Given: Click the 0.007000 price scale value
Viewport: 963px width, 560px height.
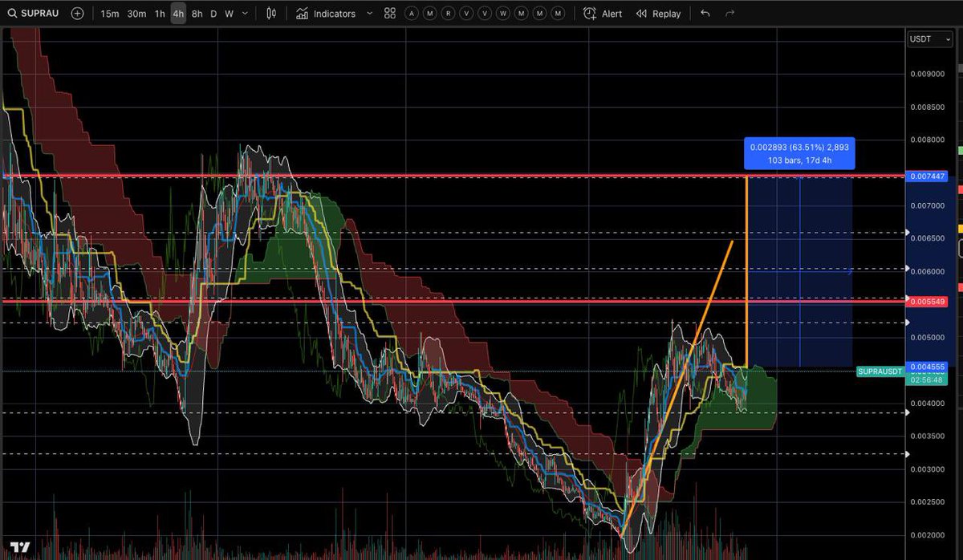Looking at the screenshot, I should point(927,205).
